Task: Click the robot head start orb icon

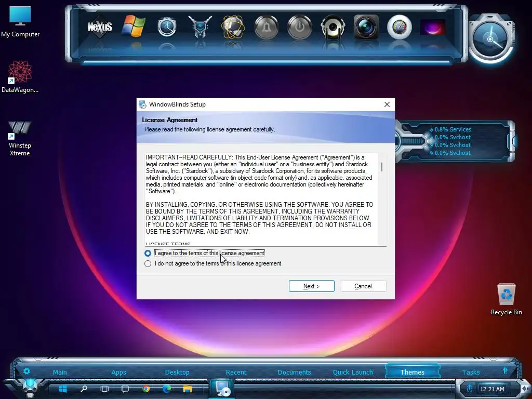Action: (x=30, y=388)
